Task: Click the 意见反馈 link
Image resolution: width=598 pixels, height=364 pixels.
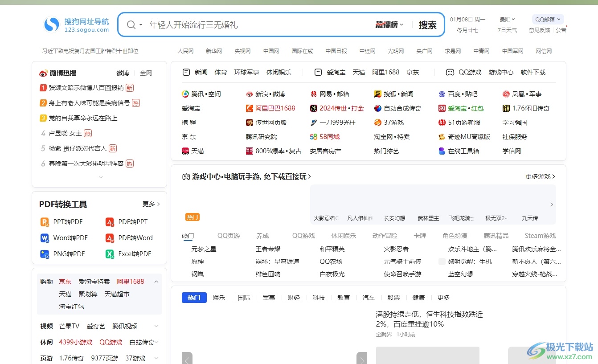Action: (539, 30)
